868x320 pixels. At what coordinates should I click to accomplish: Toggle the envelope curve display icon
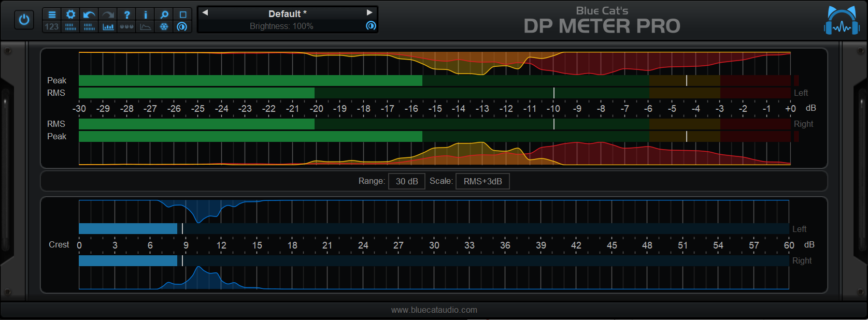tap(146, 26)
